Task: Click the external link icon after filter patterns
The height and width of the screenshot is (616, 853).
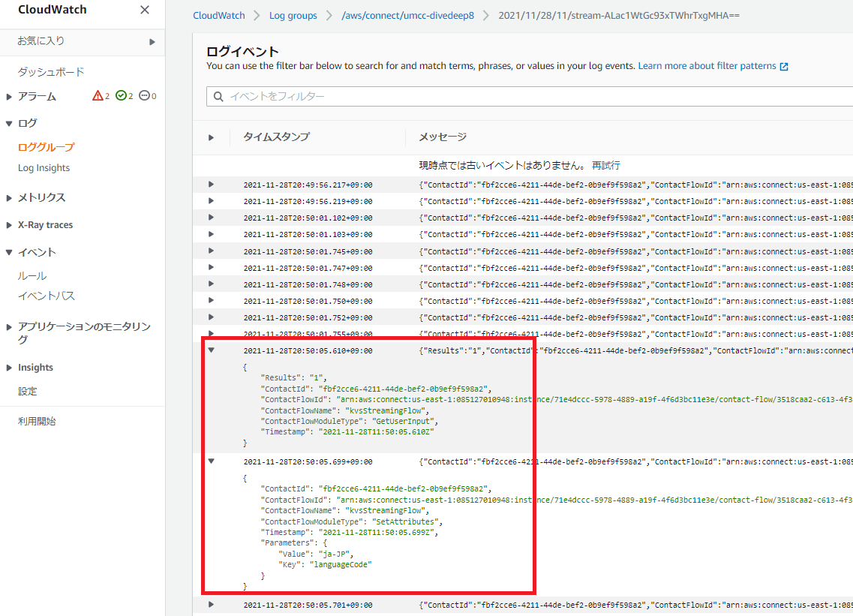Action: pos(784,66)
